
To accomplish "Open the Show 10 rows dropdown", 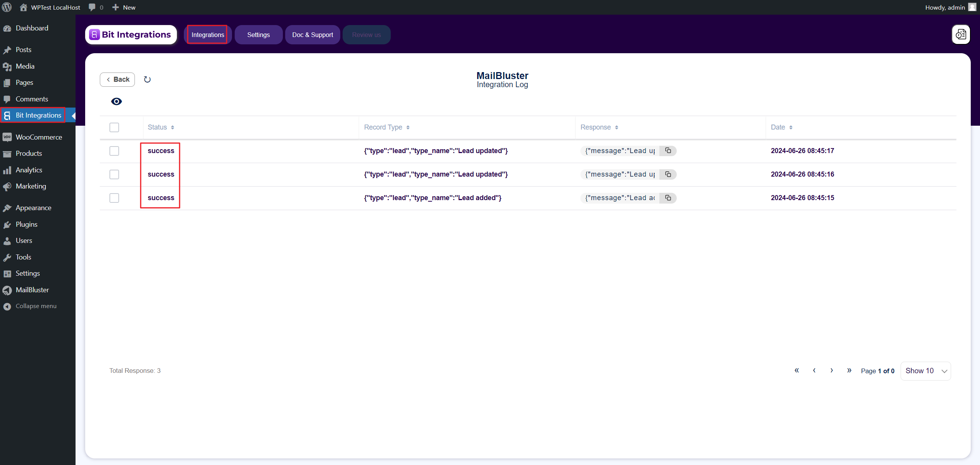I will point(925,371).
